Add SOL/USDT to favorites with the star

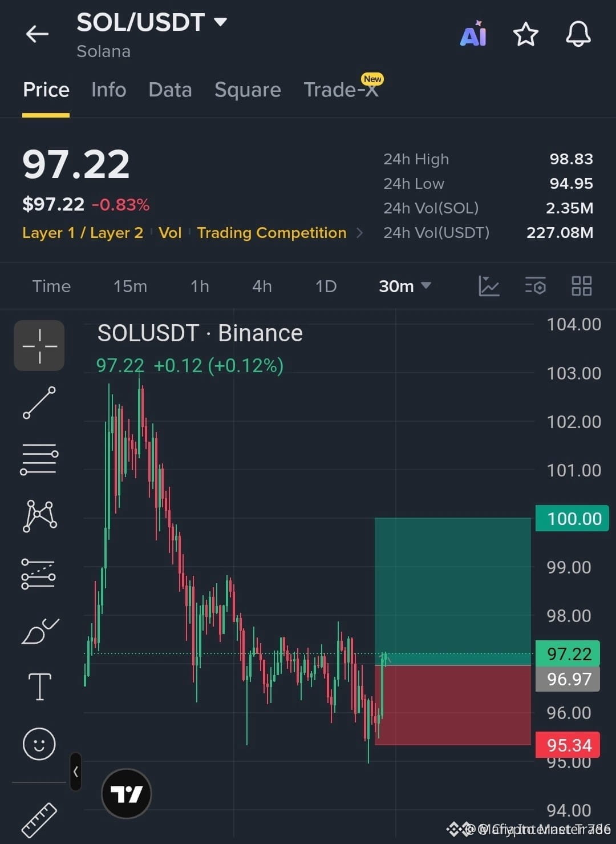[x=525, y=34]
